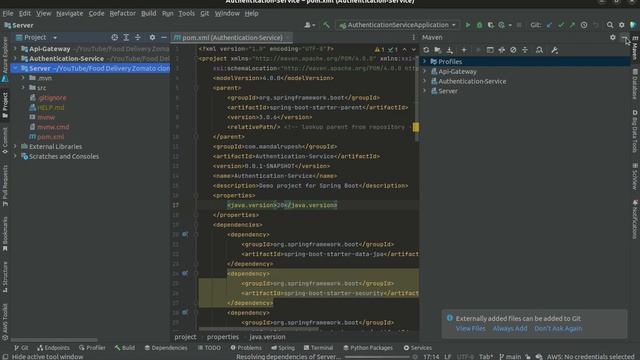Open the Build menu

coord(149,13)
